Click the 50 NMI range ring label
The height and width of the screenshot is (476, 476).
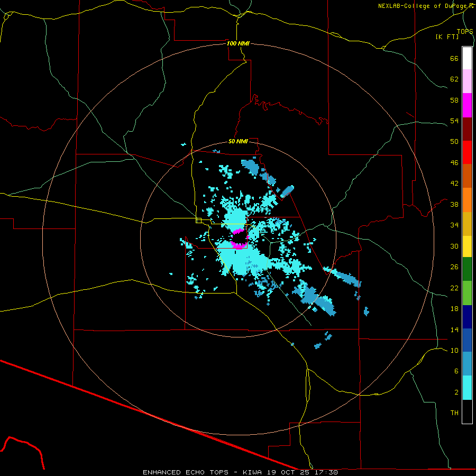tap(238, 141)
